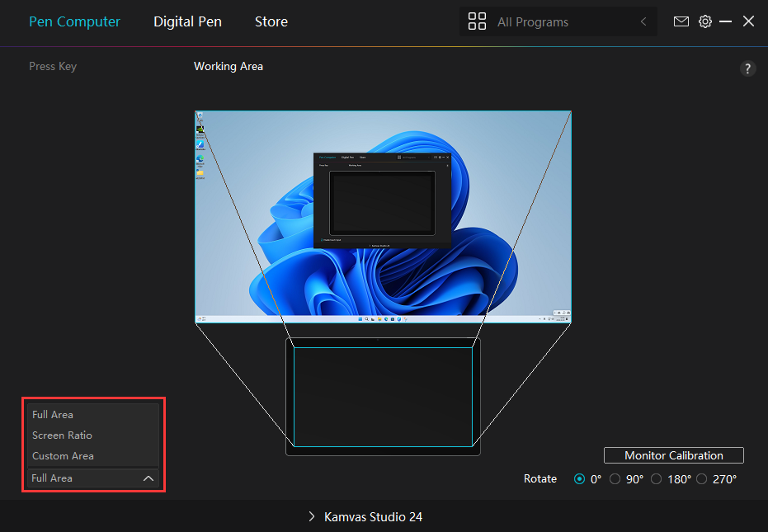Click the desktop monitor preview image
Viewport: 768px width, 532px height.
click(383, 217)
